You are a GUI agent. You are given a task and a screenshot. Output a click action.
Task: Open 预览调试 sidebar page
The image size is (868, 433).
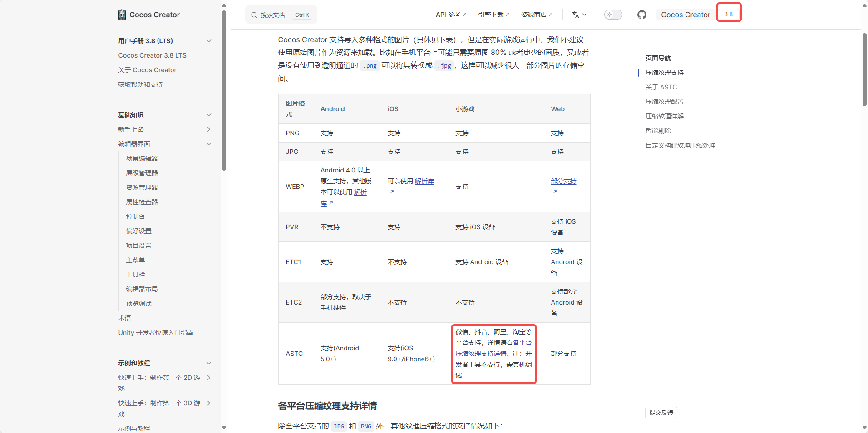coord(139,304)
